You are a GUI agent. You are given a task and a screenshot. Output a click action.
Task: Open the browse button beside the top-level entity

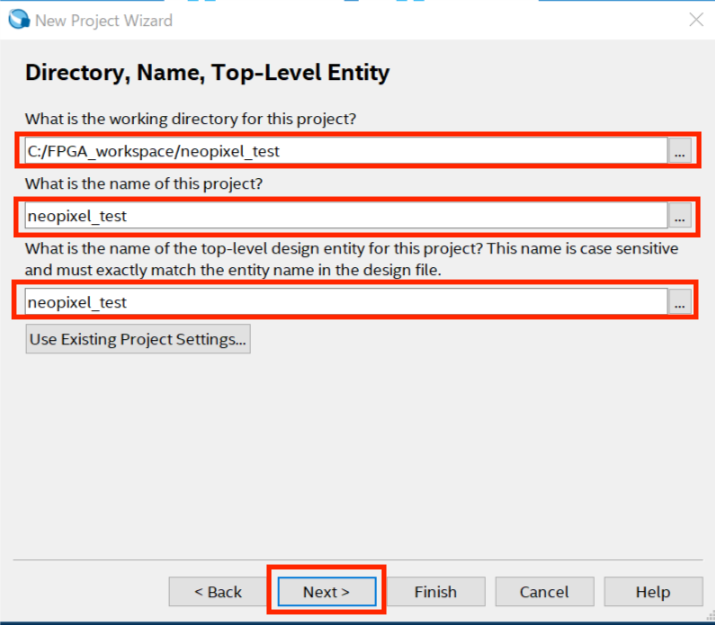(680, 302)
